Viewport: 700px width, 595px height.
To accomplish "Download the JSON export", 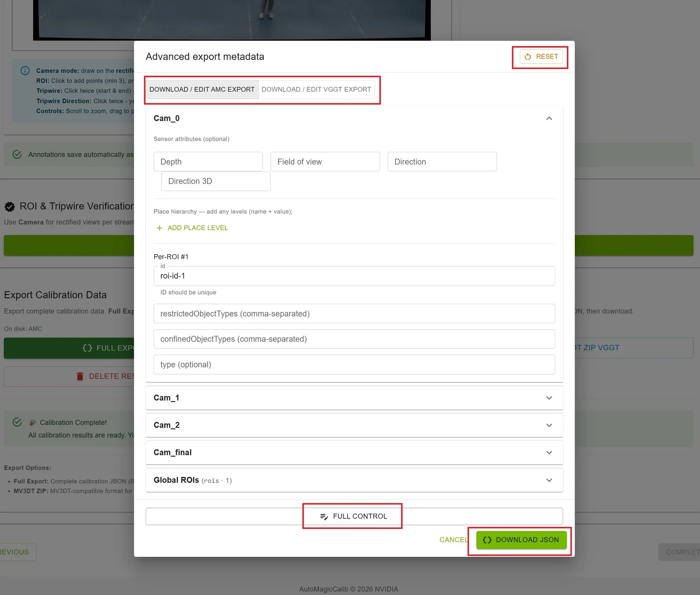I will 521,540.
